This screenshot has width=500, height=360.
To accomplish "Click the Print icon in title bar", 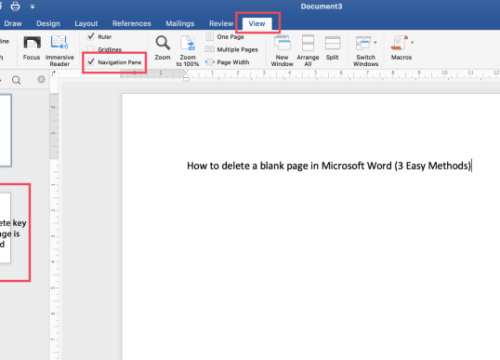I will [x=15, y=6].
